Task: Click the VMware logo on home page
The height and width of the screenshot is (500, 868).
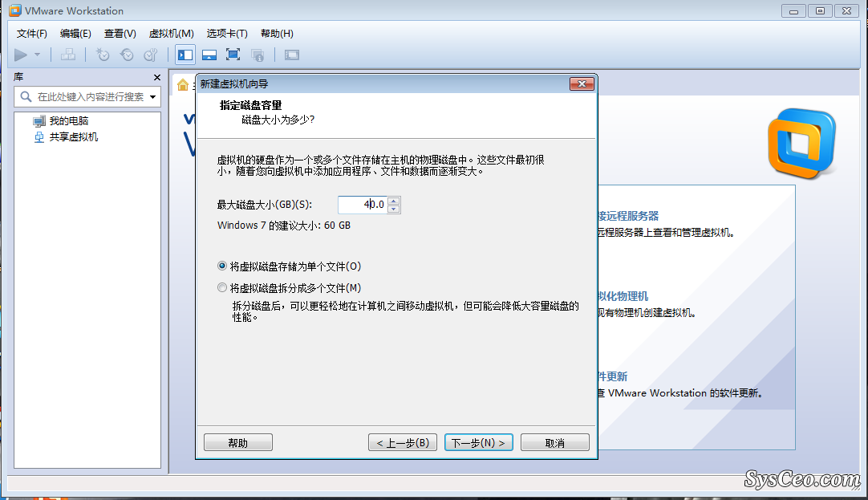Action: coord(801,144)
